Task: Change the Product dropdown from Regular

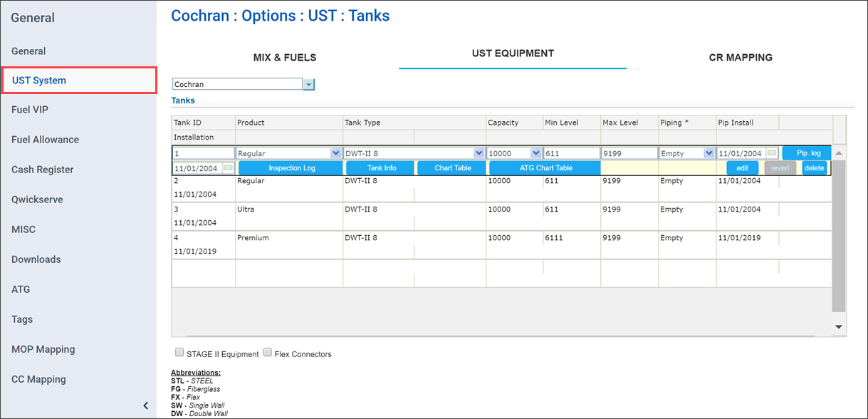Action: coord(335,152)
